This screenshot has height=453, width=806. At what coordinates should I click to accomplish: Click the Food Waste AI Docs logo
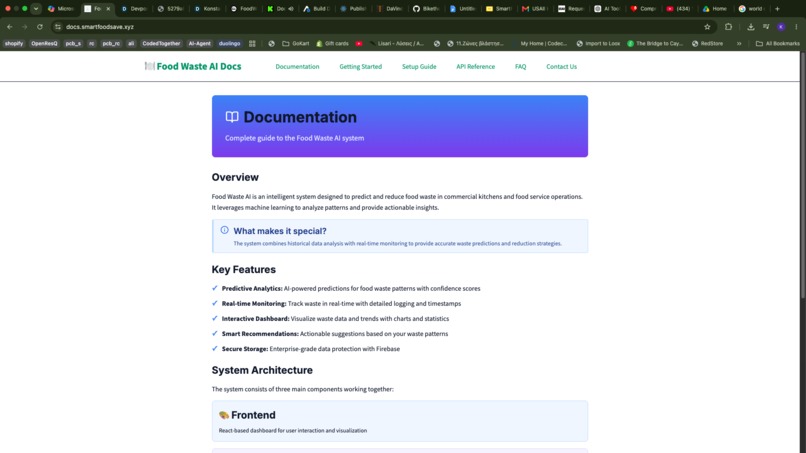(x=193, y=66)
